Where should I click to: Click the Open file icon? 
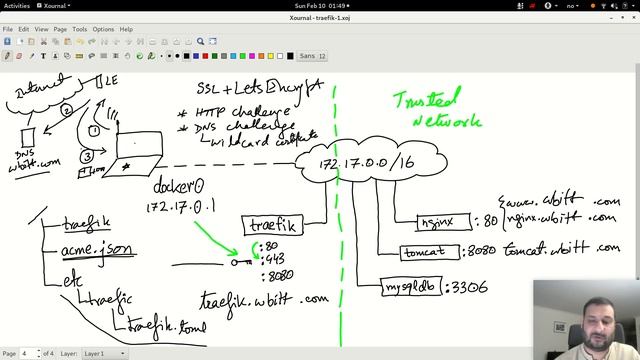[31, 41]
